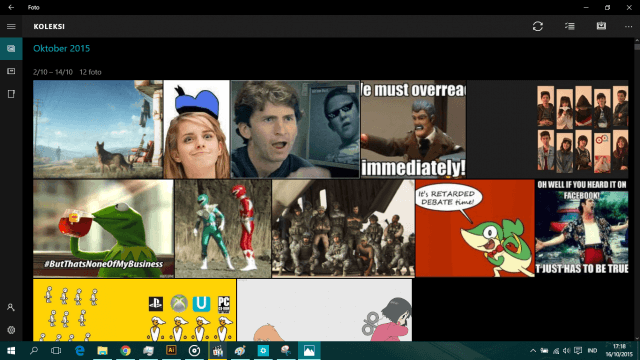Open the soldiers group photo
This screenshot has height=360, width=640.
(x=343, y=229)
